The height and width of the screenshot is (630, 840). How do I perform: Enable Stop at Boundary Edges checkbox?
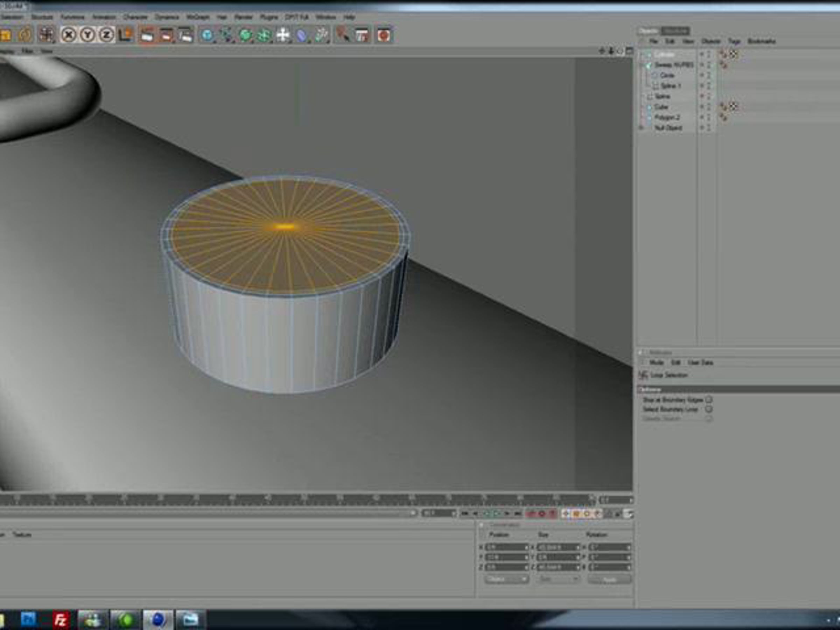pos(709,400)
